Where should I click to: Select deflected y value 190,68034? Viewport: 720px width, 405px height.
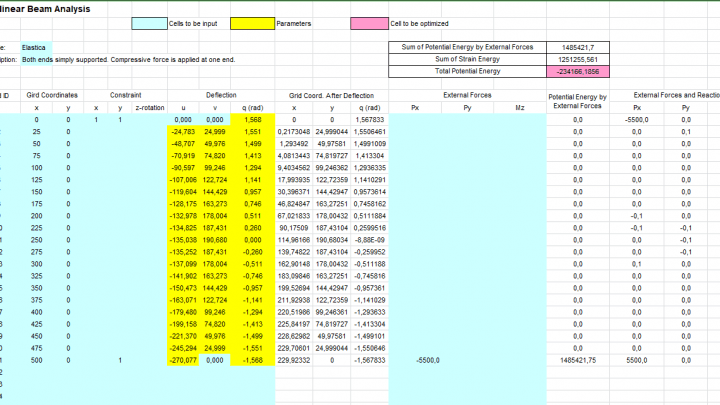coord(332,240)
